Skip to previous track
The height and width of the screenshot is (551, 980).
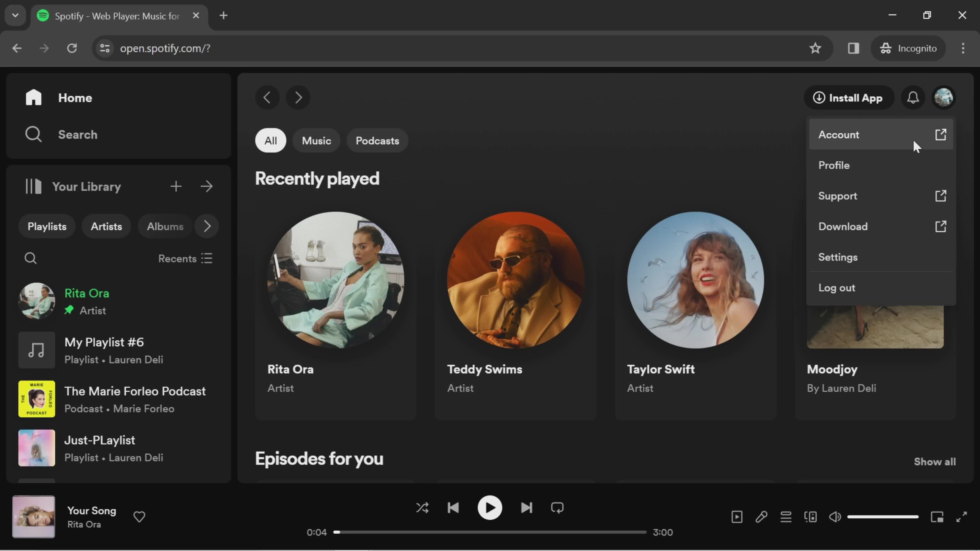[453, 508]
